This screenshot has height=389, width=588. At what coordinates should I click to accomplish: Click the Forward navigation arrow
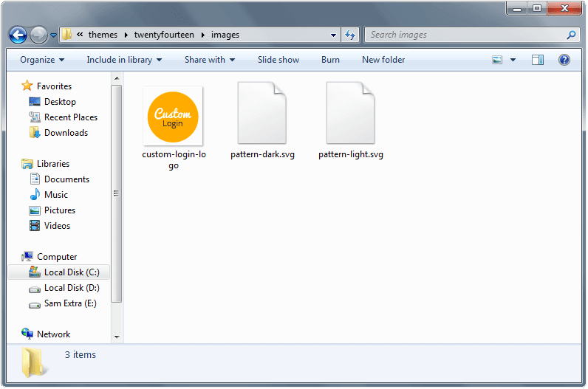38,35
